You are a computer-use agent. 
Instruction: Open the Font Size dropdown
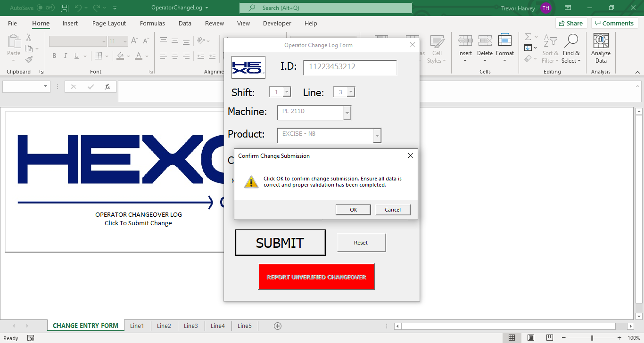pyautogui.click(x=125, y=41)
